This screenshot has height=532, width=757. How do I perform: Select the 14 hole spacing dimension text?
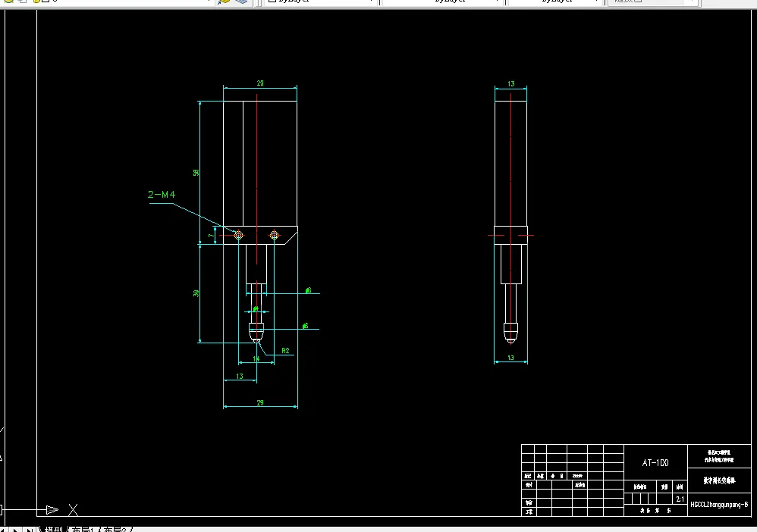[x=256, y=358]
